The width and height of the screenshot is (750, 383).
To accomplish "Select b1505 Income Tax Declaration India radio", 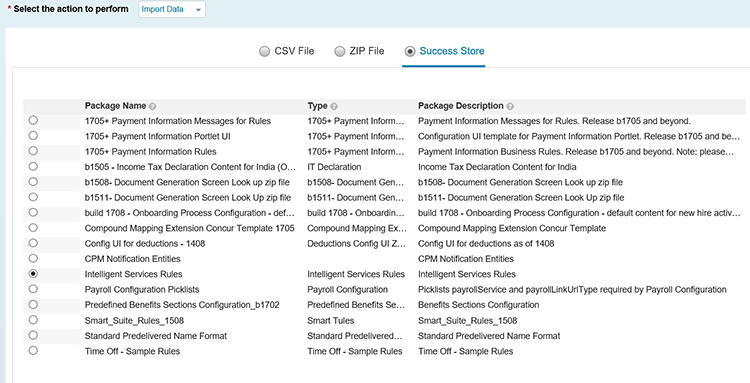I will coord(33,166).
